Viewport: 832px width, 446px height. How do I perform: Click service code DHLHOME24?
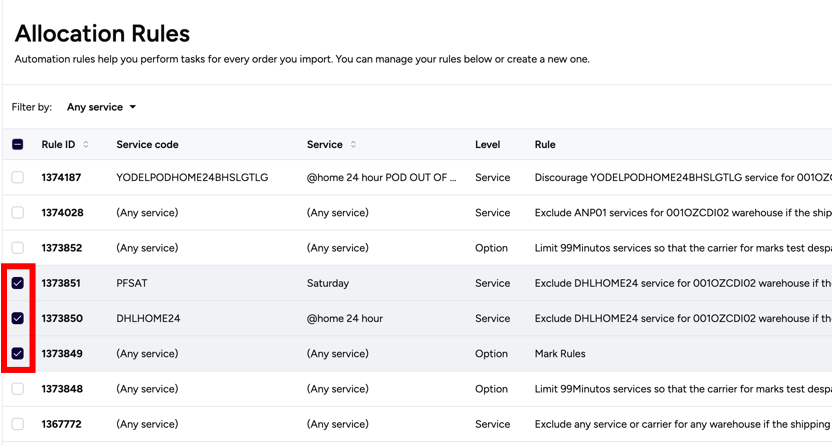point(148,318)
